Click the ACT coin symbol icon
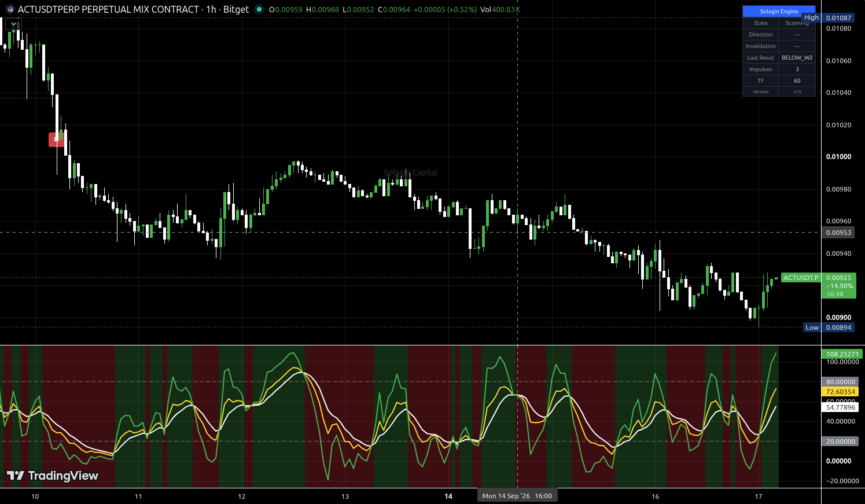The image size is (865, 504). click(10, 9)
